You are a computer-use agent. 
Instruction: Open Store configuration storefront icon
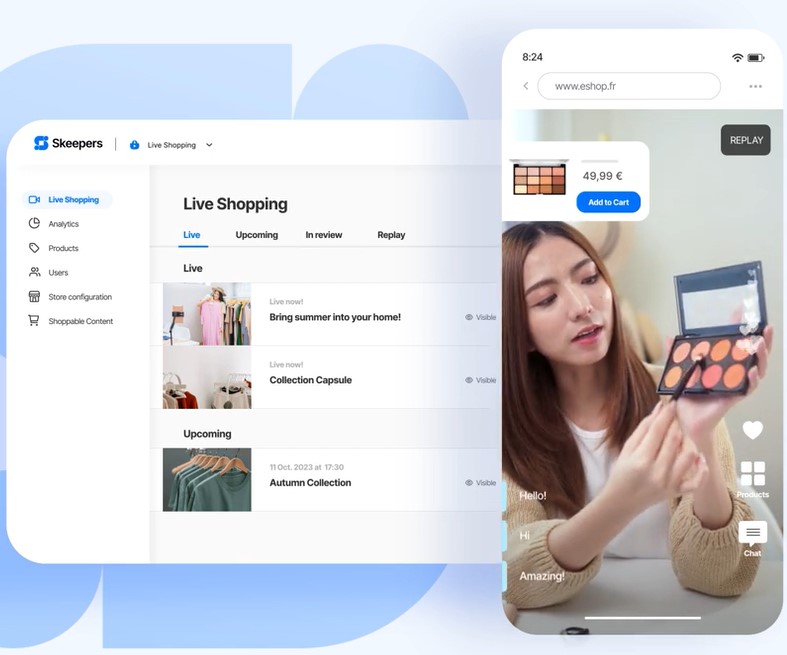[35, 297]
